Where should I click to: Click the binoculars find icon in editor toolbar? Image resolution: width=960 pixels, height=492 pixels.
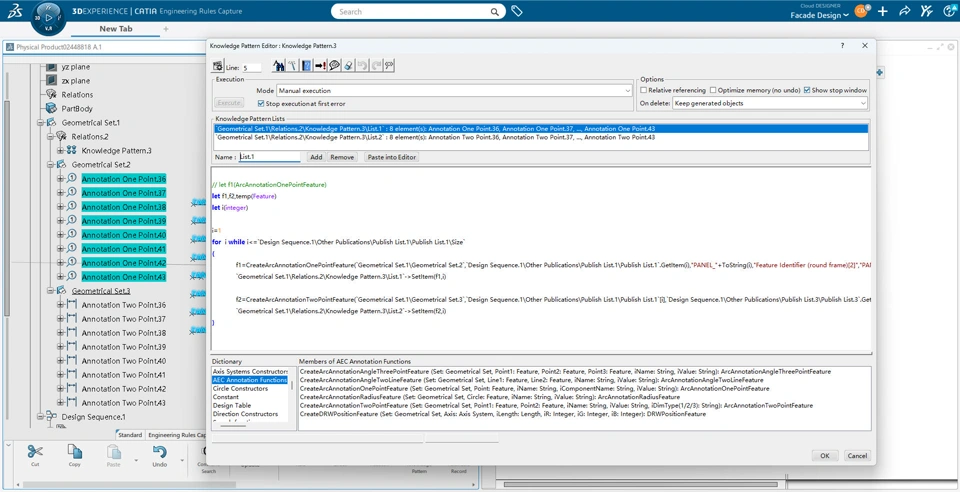(279, 66)
